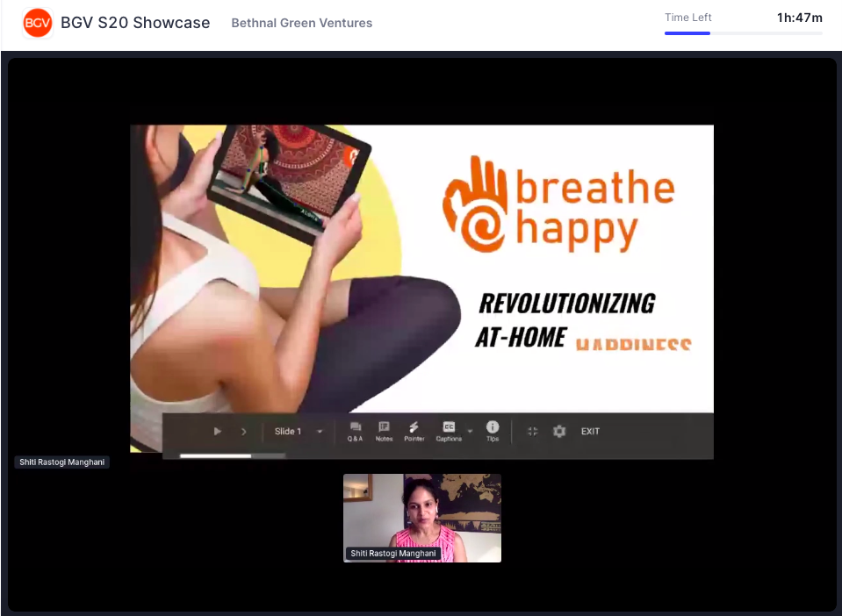Click the Time Left label
842x616 pixels.
pos(687,18)
